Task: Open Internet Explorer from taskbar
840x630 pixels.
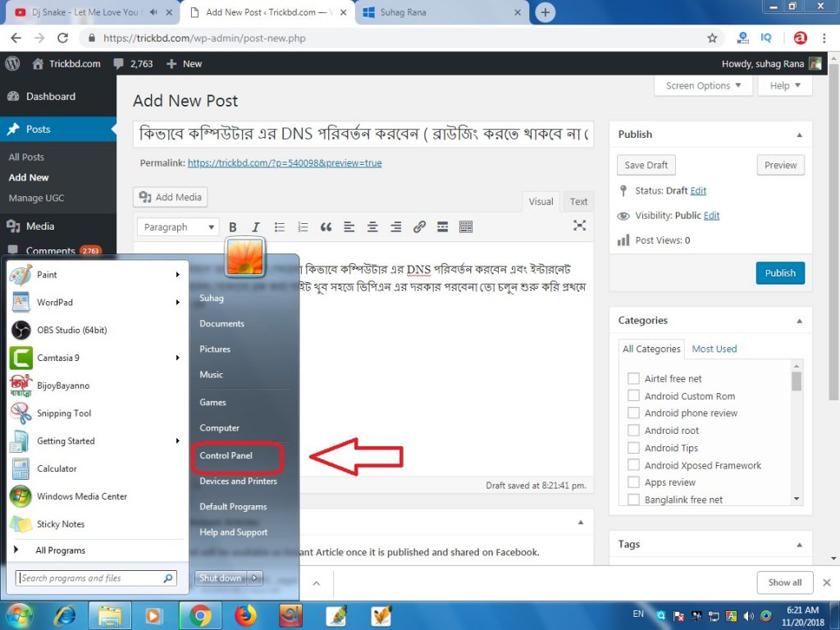Action: [x=66, y=615]
